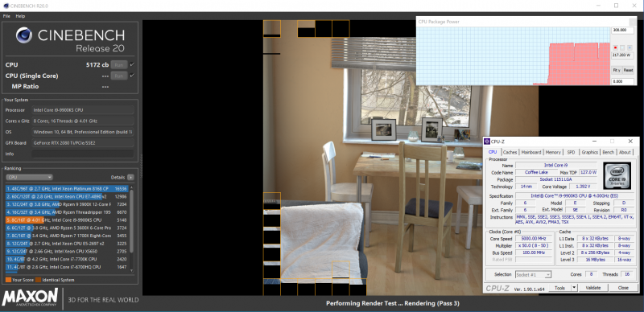
Task: Click the Cinebench logo sphere icon
Action: (24, 35)
